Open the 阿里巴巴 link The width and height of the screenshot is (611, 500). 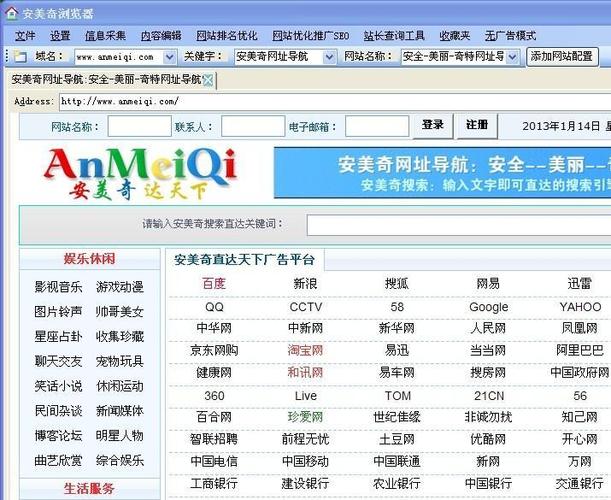(x=579, y=350)
